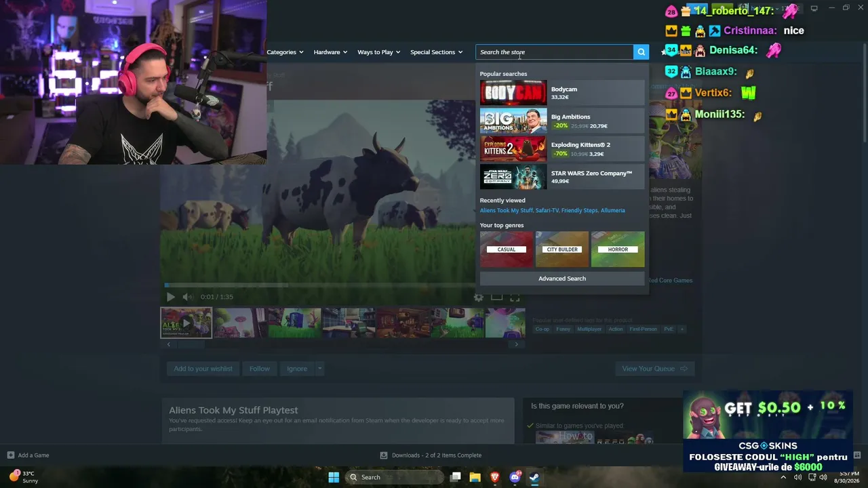This screenshot has height=488, width=868.
Task: Open File Explorer from the taskbar
Action: 475,477
